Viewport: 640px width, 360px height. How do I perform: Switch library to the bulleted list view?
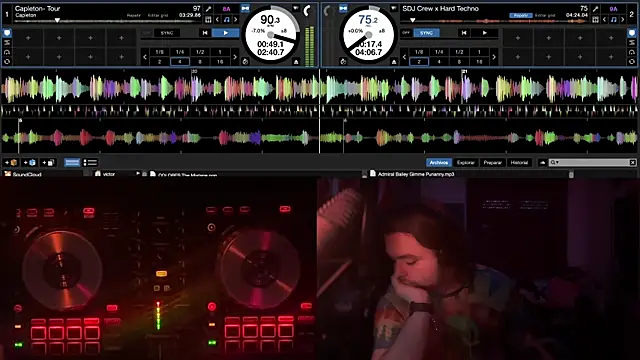90,162
